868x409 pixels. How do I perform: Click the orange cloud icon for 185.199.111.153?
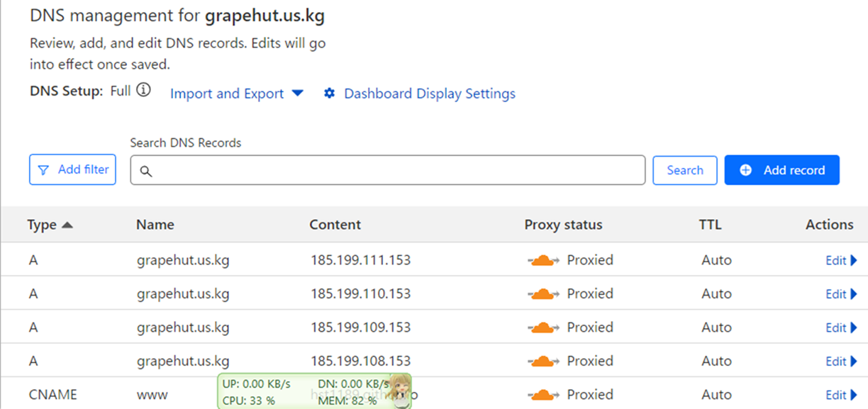[543, 260]
